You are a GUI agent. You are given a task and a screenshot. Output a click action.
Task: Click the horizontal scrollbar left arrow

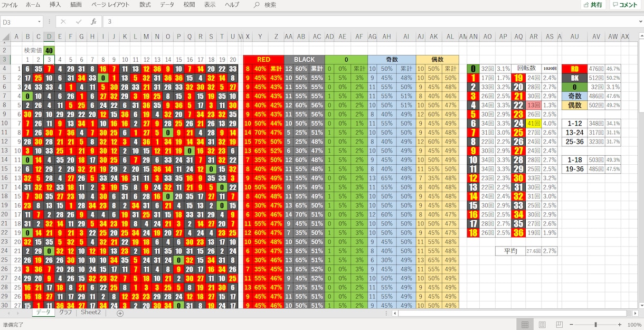coord(395,313)
